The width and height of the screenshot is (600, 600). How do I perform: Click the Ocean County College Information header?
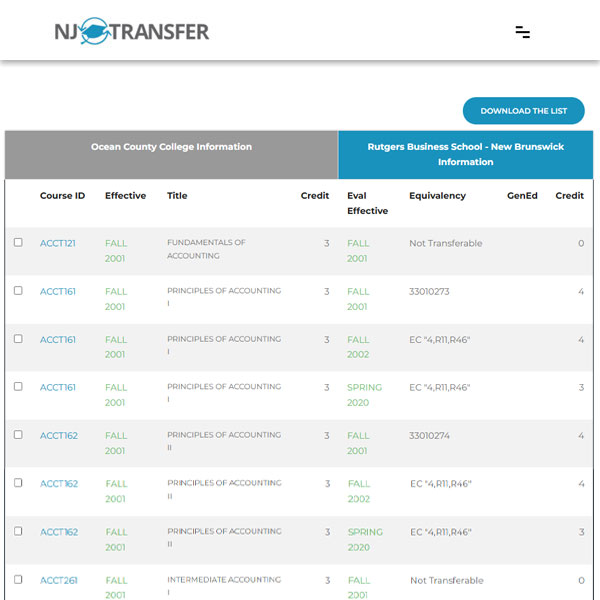[x=171, y=155]
